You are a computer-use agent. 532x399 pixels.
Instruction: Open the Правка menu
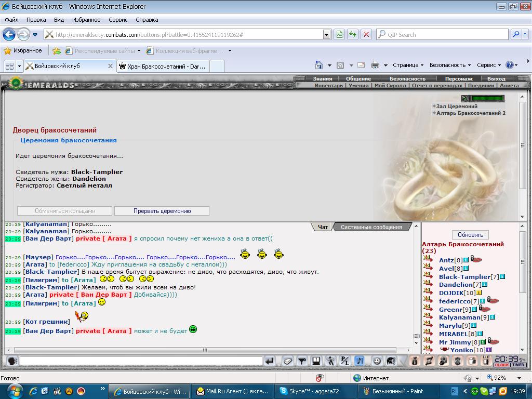[x=36, y=20]
